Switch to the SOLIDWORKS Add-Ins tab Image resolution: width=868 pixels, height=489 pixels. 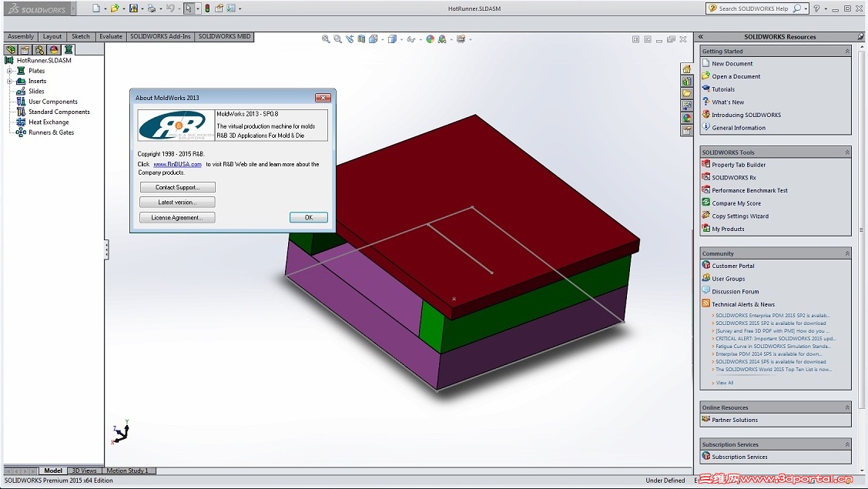160,36
